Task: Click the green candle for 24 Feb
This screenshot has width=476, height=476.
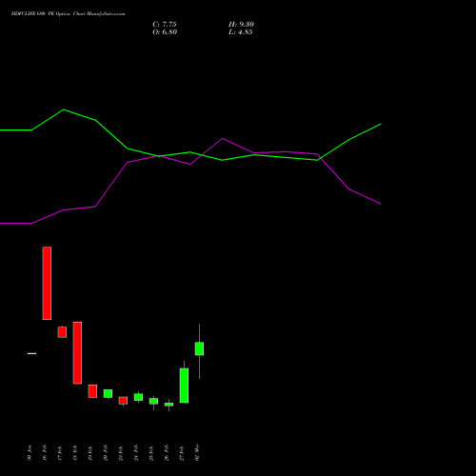Action: pos(138,397)
